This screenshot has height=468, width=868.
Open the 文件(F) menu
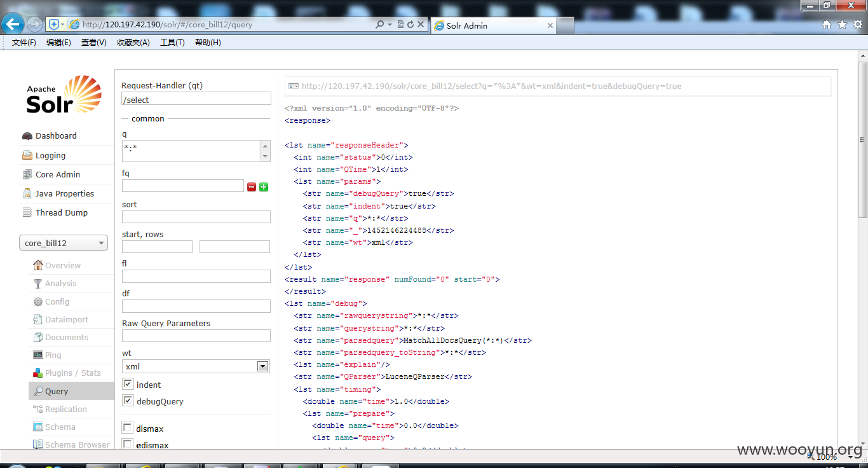pos(24,43)
